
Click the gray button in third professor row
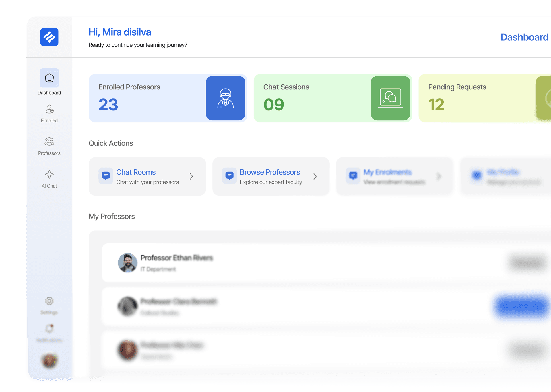[528, 350]
